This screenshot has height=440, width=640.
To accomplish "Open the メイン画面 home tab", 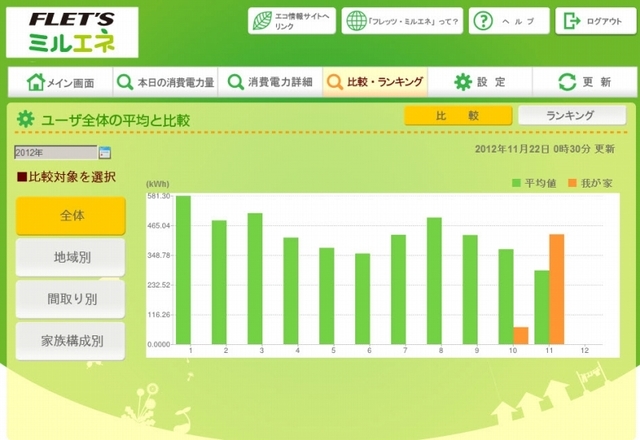I will click(x=60, y=82).
